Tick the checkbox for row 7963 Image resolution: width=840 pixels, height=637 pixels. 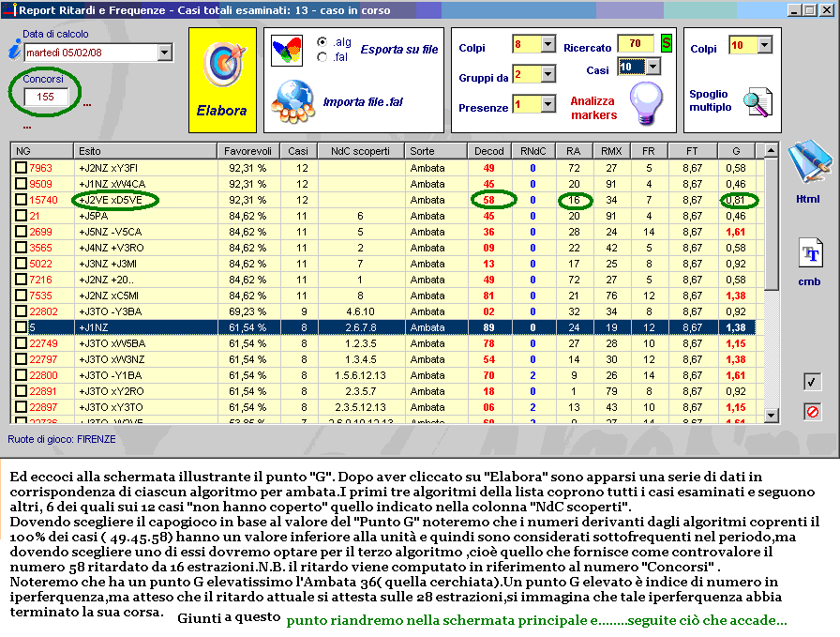click(21, 168)
